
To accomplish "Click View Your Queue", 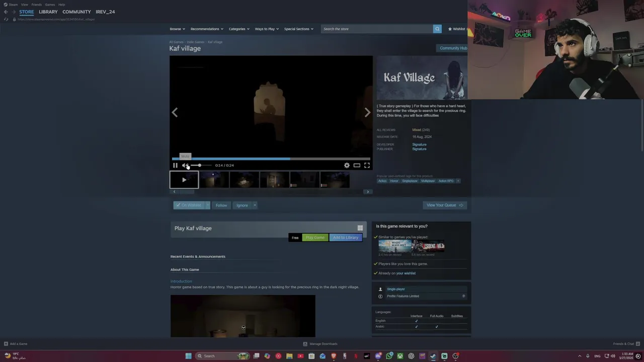I will 445,205.
